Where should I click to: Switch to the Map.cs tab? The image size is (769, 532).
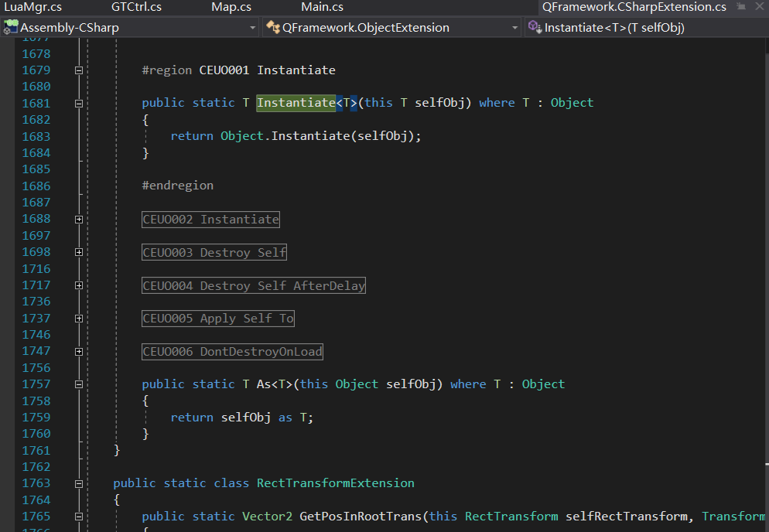click(x=231, y=7)
